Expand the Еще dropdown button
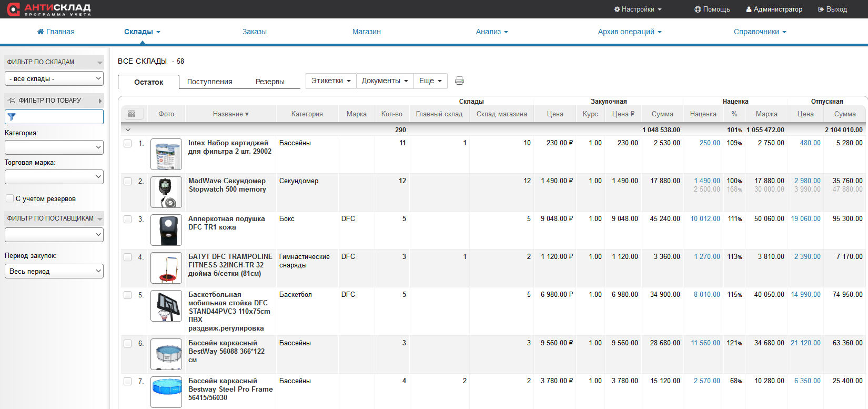This screenshot has height=409, width=868. [430, 81]
